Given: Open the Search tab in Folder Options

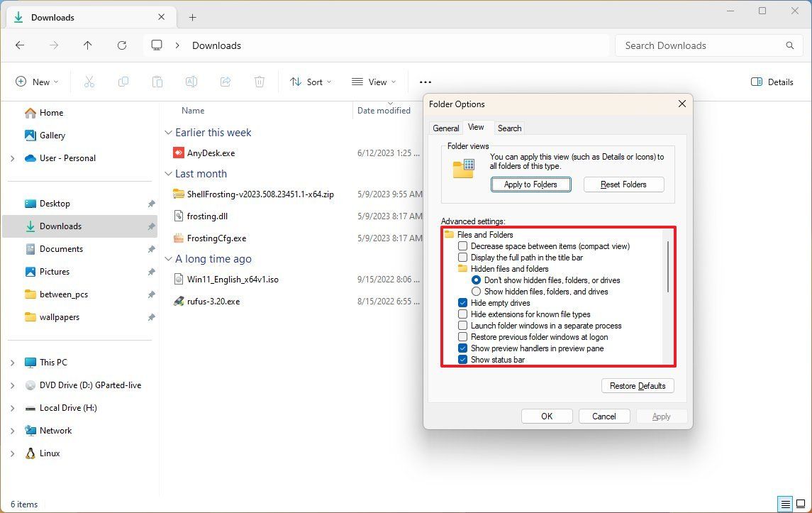Looking at the screenshot, I should (x=509, y=128).
